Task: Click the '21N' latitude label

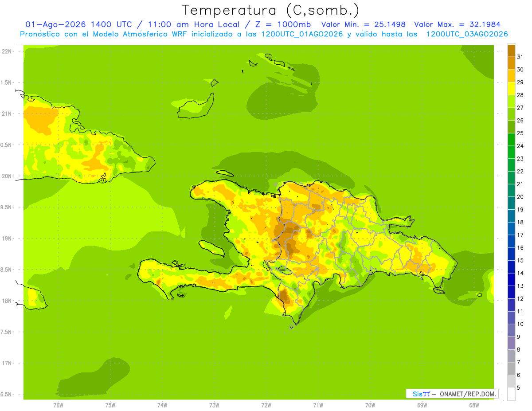Action: (x=7, y=114)
